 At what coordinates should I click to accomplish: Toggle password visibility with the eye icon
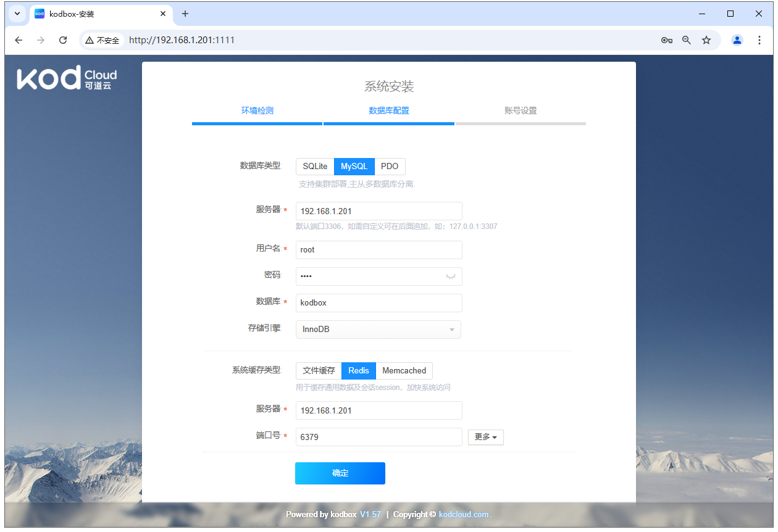[x=451, y=276]
